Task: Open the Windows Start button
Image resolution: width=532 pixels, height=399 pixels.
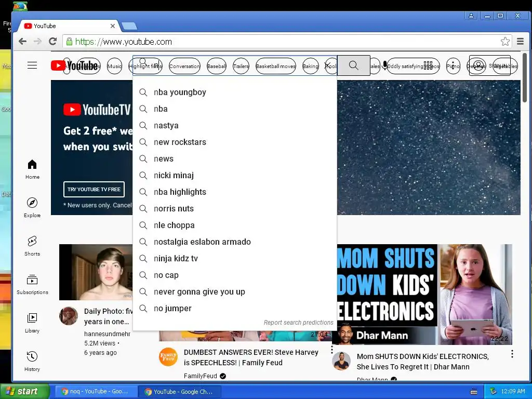Action: coord(25,392)
